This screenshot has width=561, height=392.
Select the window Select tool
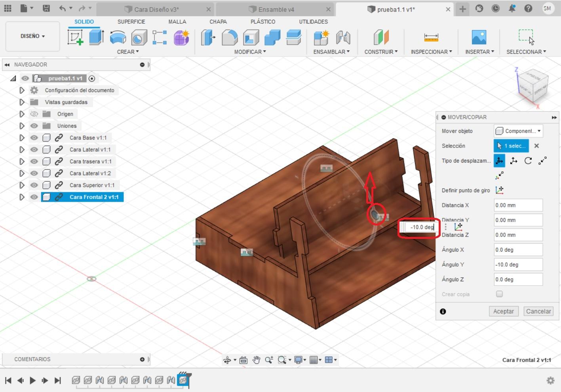click(526, 37)
